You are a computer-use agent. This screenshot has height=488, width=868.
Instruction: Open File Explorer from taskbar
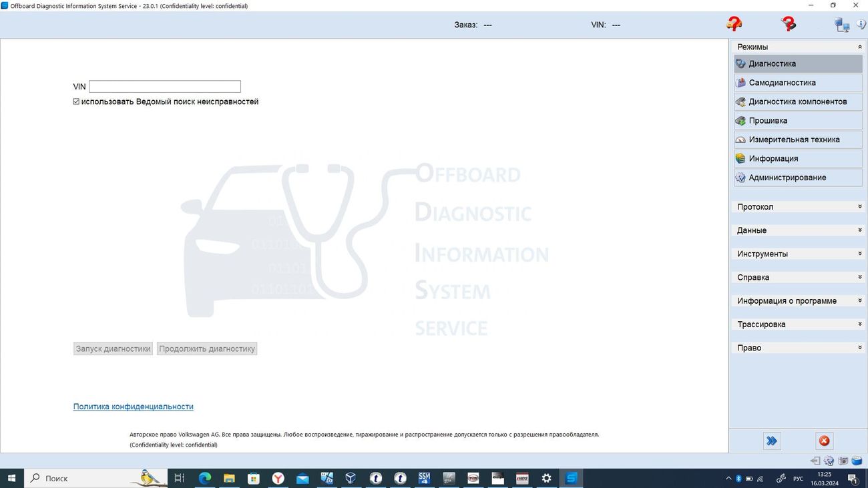(229, 478)
